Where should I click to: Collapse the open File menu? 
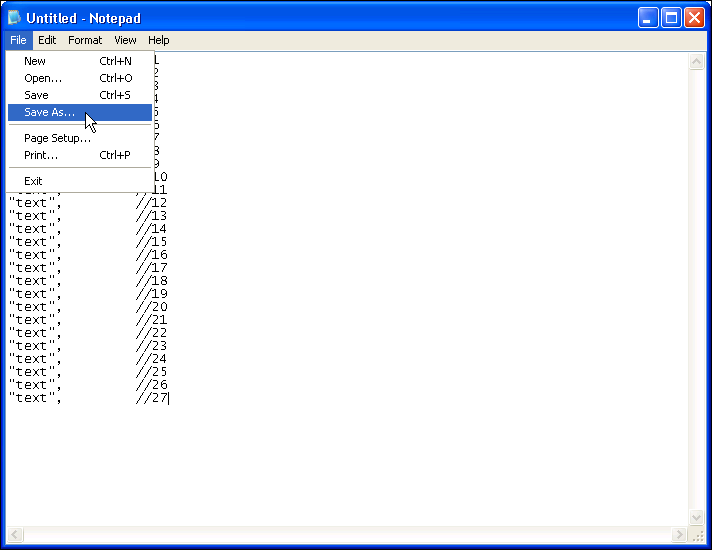(18, 40)
